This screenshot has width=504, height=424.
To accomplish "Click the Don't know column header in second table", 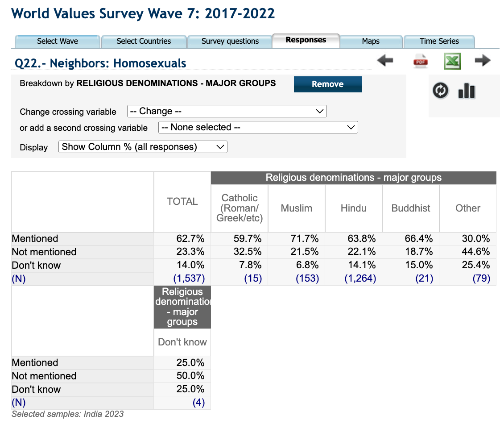I will [182, 342].
